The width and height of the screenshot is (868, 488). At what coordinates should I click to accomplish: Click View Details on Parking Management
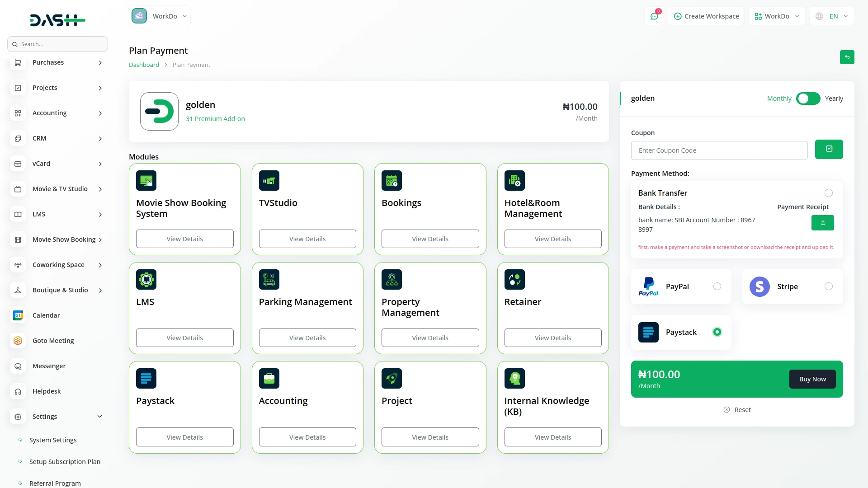pyautogui.click(x=307, y=338)
